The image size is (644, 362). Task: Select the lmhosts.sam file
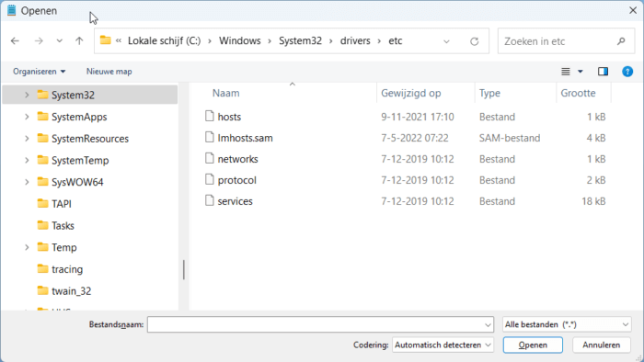pyautogui.click(x=245, y=138)
